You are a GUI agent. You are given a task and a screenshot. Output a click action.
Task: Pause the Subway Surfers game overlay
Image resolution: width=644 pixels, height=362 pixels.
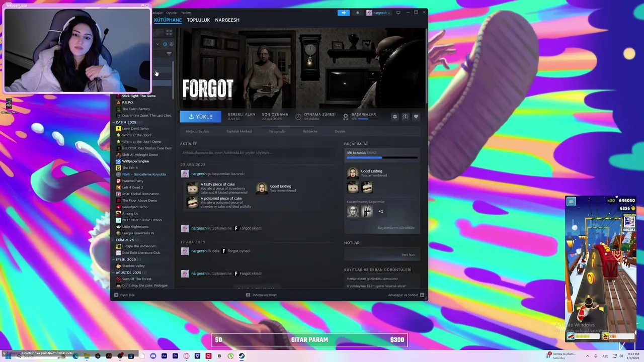tap(571, 202)
